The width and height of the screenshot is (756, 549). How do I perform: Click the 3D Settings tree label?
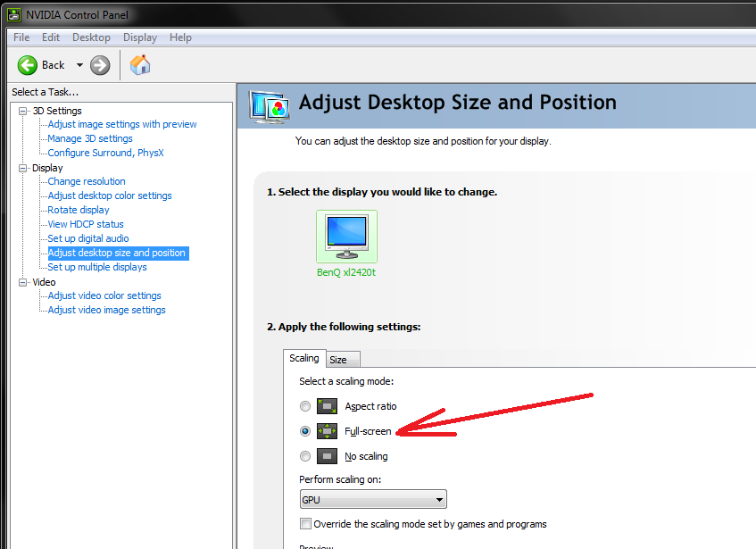click(x=57, y=111)
